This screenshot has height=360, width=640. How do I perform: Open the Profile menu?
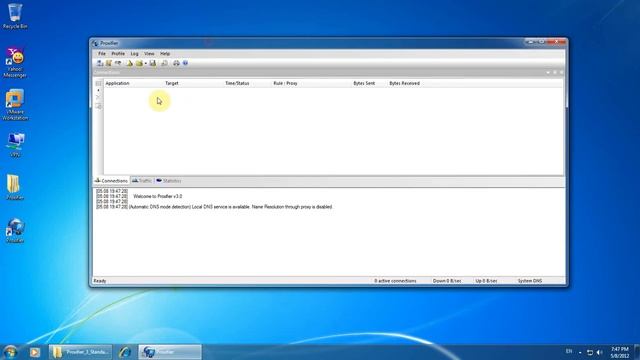(x=118, y=54)
